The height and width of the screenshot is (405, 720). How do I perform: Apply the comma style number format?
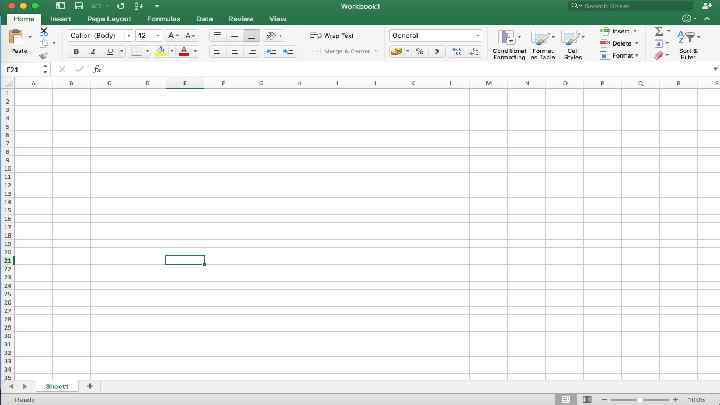[437, 51]
